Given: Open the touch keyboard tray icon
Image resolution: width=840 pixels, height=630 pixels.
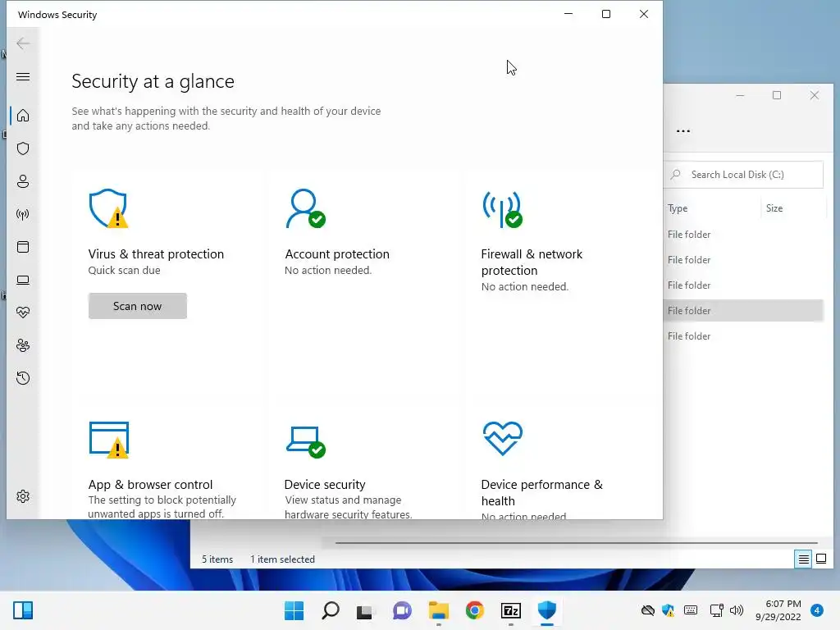Looking at the screenshot, I should pos(691,610).
